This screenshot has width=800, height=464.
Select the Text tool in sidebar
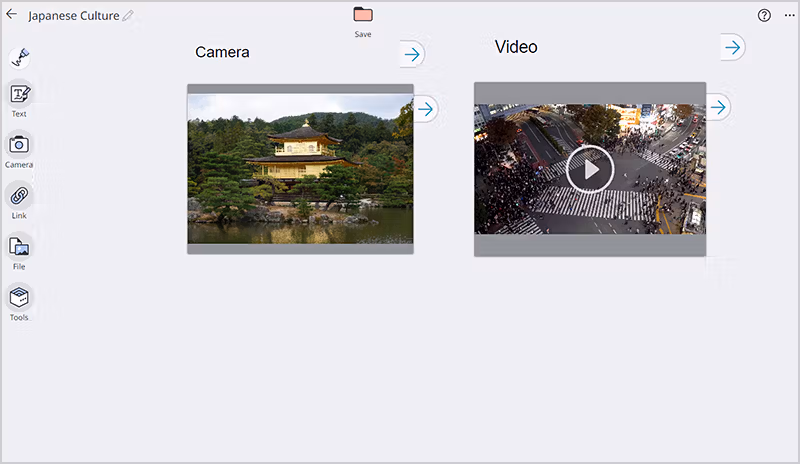[19, 95]
